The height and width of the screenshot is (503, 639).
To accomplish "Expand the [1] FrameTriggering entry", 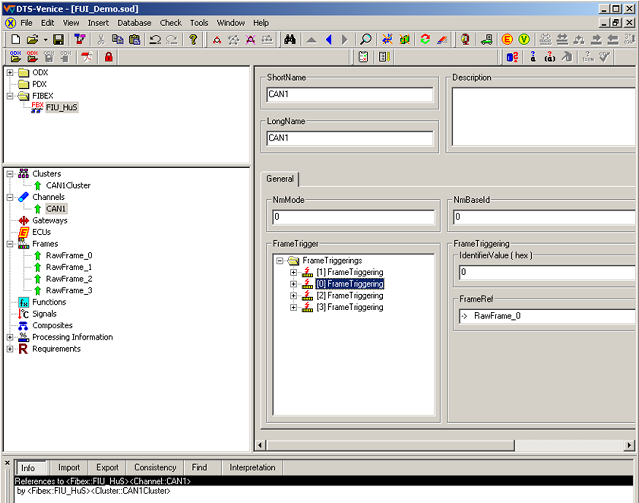I will tap(293, 272).
